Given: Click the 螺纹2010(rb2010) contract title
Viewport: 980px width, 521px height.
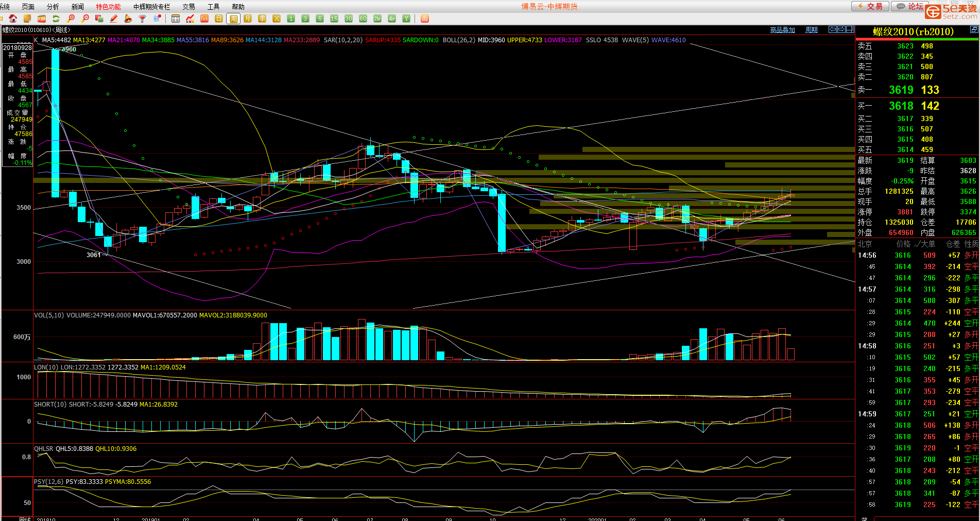Looking at the screenshot, I should pos(913,31).
